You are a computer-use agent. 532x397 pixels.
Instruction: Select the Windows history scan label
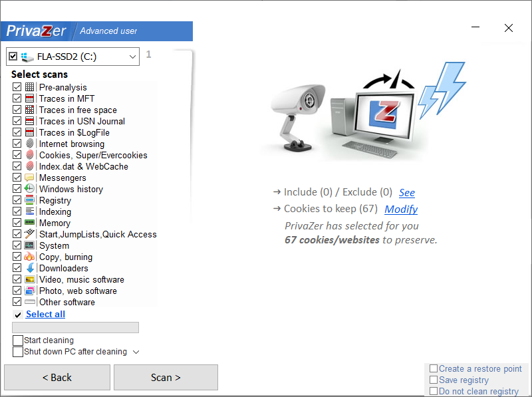coord(71,189)
